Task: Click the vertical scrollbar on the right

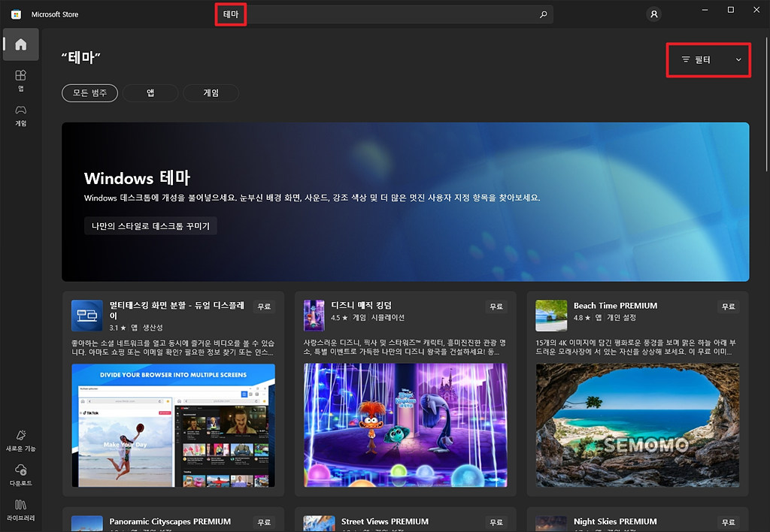Action: pos(766,104)
